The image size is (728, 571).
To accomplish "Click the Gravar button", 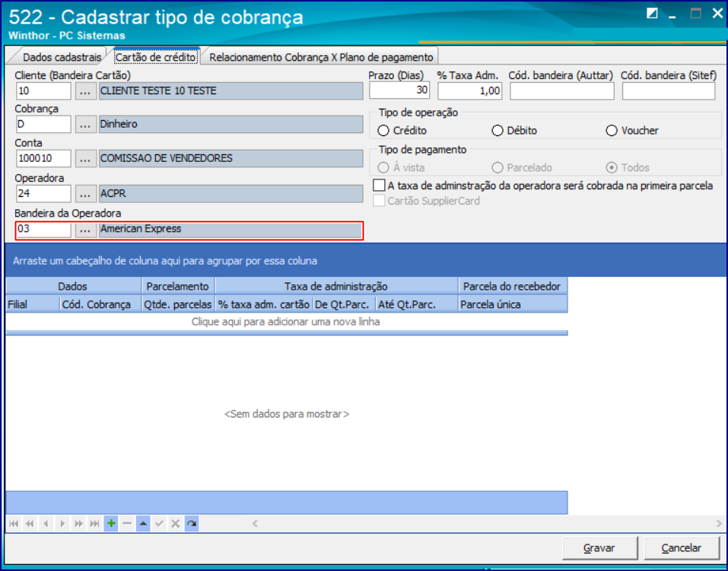I will tap(599, 548).
